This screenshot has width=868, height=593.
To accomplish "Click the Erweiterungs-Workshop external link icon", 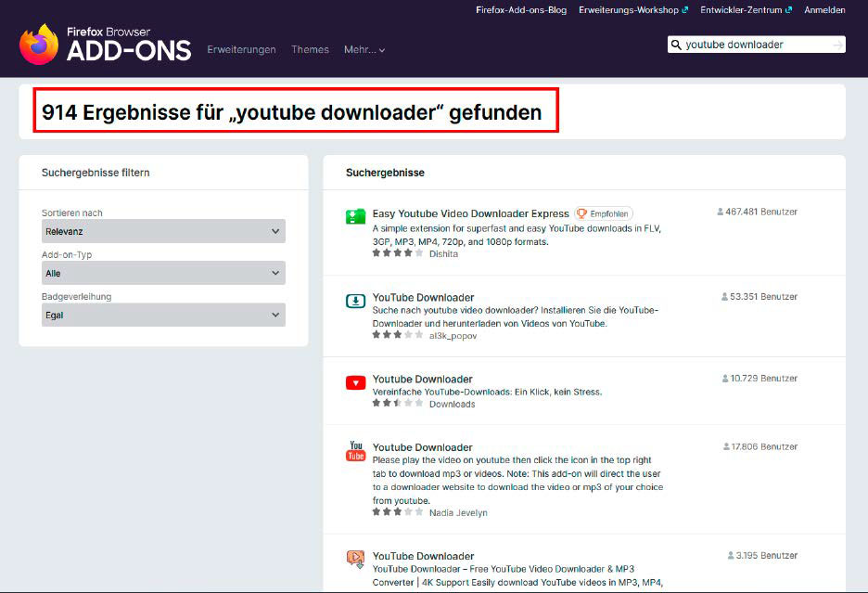I will click(684, 10).
